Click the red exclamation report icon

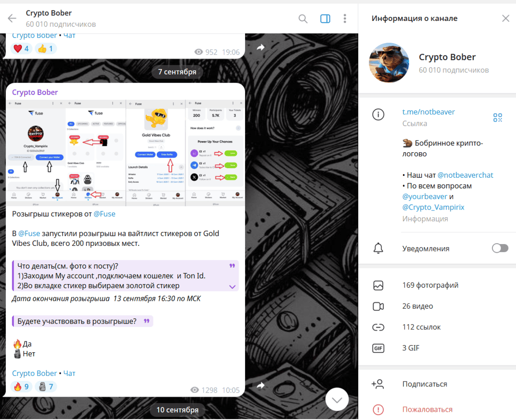pos(378,410)
